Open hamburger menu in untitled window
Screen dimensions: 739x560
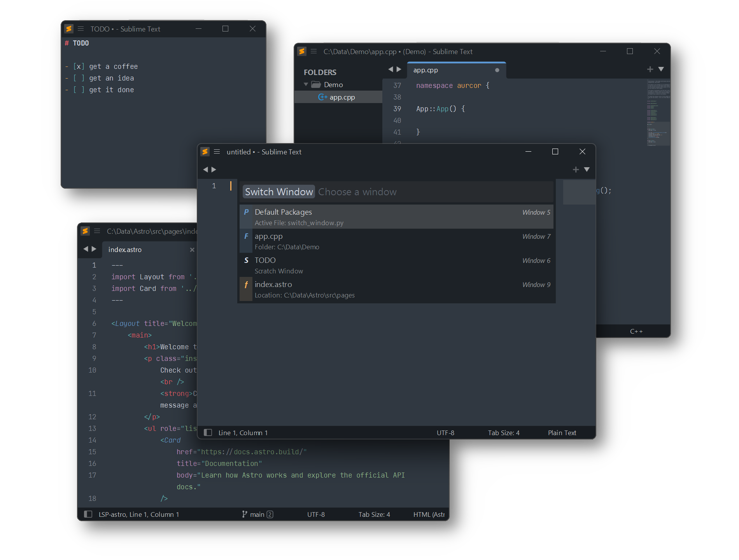[x=217, y=152]
